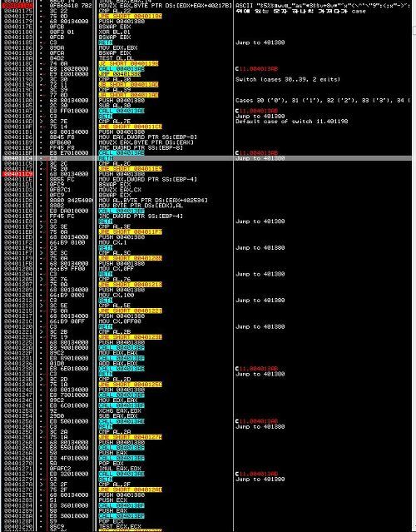The width and height of the screenshot is (416, 532).
Task: Select the JNE SHORT 0040125C jump
Action: click(130, 385)
